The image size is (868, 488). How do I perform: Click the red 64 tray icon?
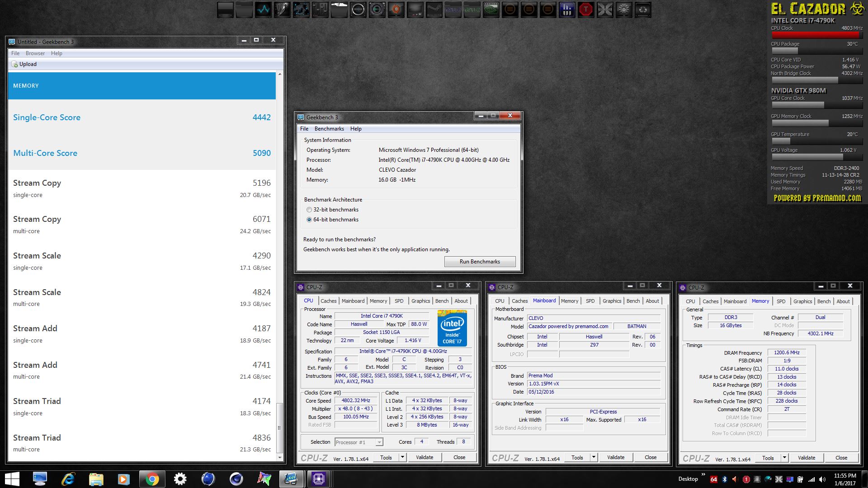point(714,479)
